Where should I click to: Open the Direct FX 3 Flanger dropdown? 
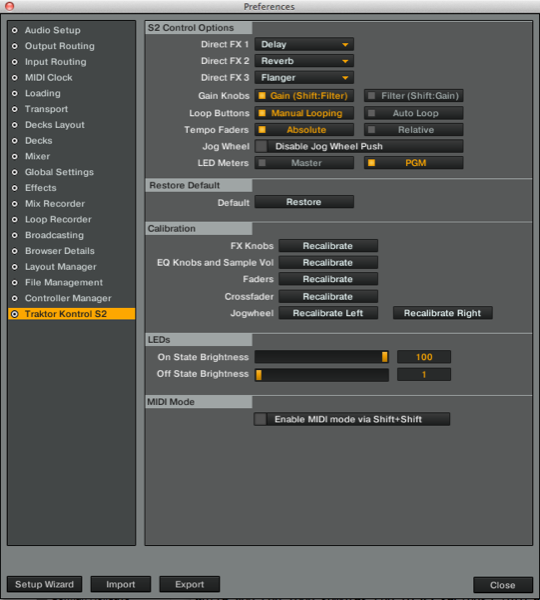coord(304,78)
